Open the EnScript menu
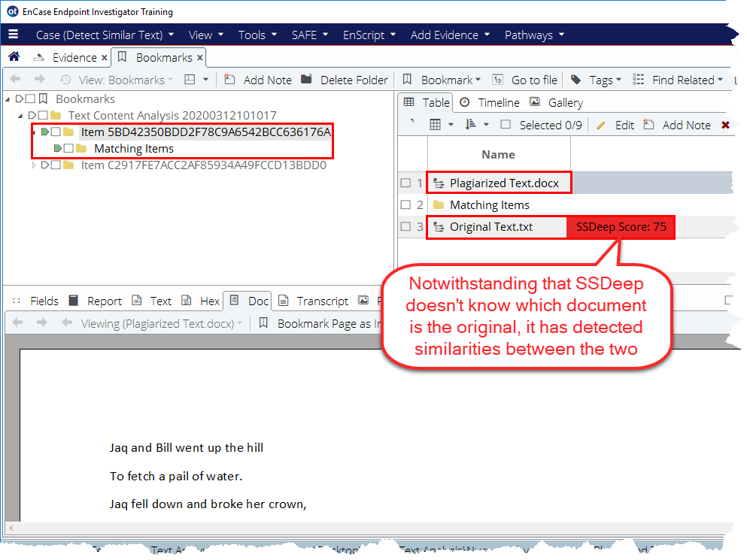 pos(369,35)
